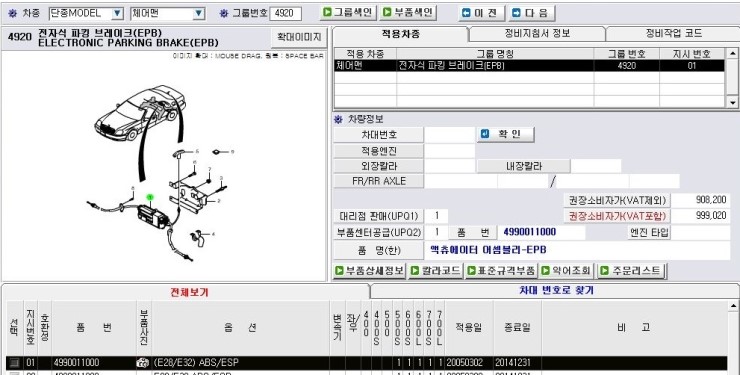Open 칼라코드 button
The width and height of the screenshot is (740, 375).
tap(436, 271)
